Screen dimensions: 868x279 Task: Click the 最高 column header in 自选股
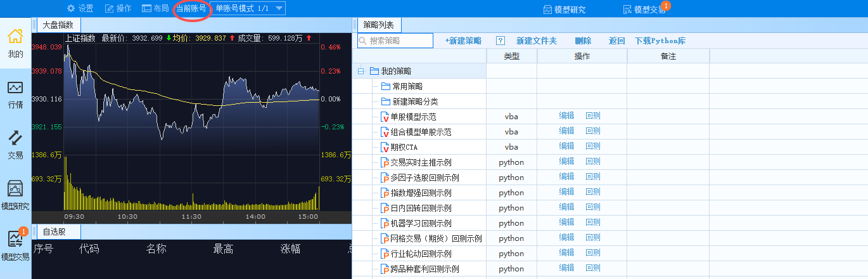223,249
